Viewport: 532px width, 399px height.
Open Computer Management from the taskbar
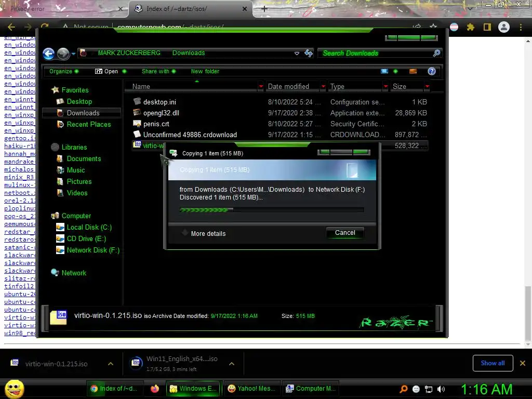(x=311, y=389)
